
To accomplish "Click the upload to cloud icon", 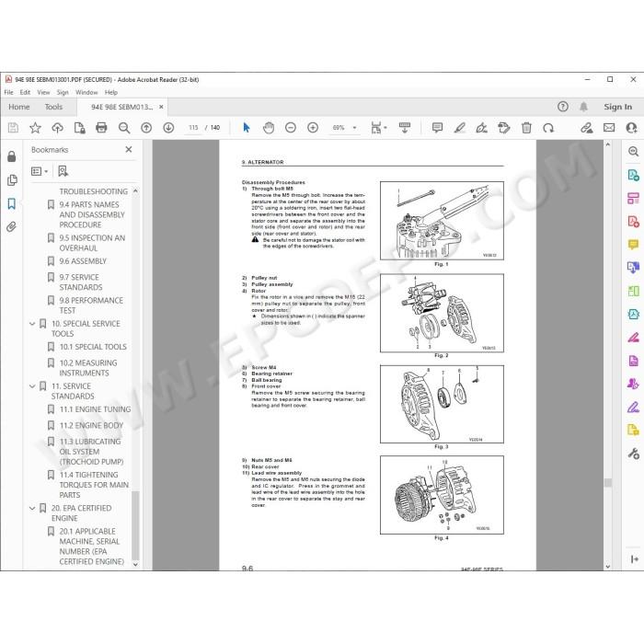I will click(57, 128).
